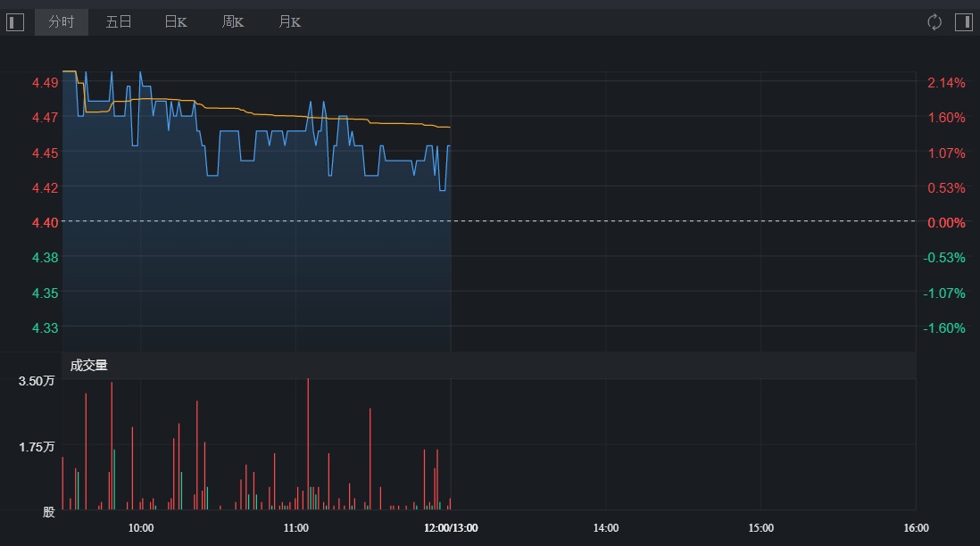Click the 11:00 time axis marker
980x546 pixels.
pyautogui.click(x=295, y=528)
